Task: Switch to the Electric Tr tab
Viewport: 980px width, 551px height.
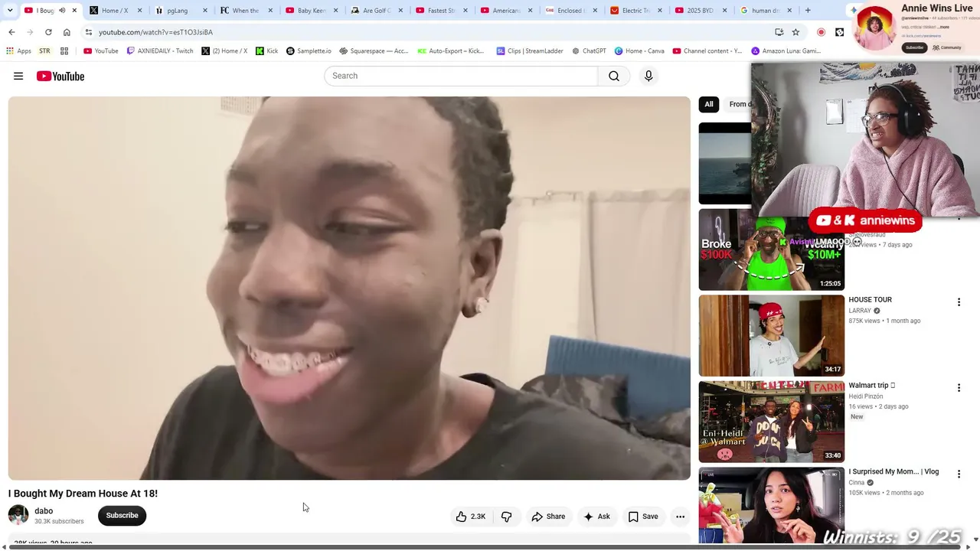Action: tap(635, 11)
